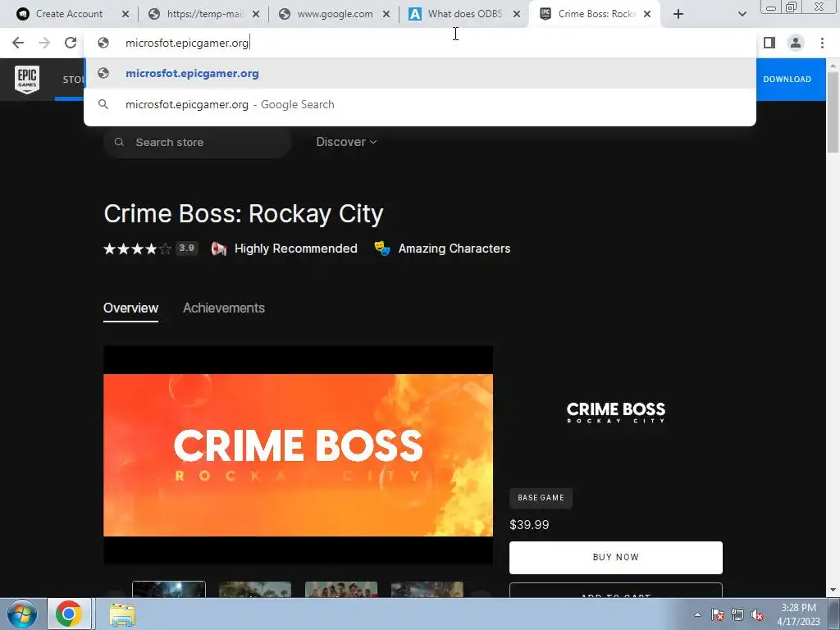
Task: Open the Windows Start menu
Action: 21,614
